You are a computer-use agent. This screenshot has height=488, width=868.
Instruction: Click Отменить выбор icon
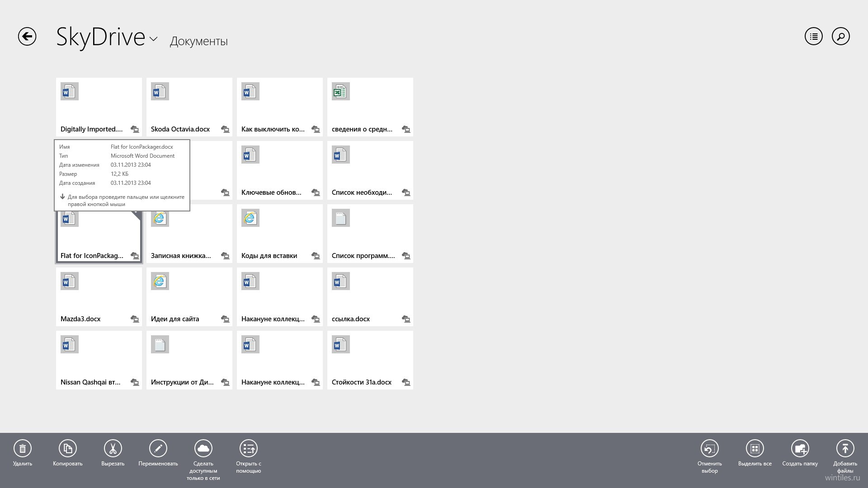(x=710, y=448)
